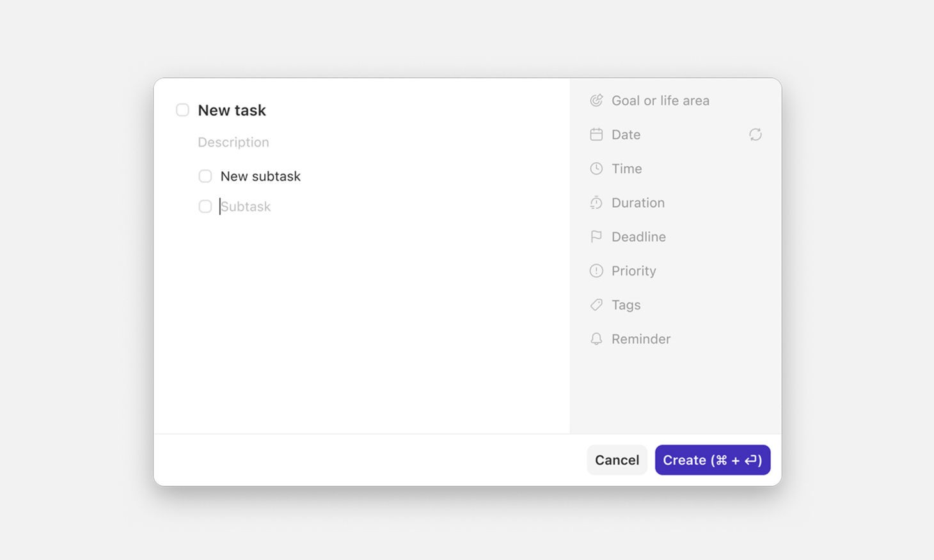This screenshot has width=934, height=560.
Task: Click the New subtask text
Action: [x=260, y=176]
